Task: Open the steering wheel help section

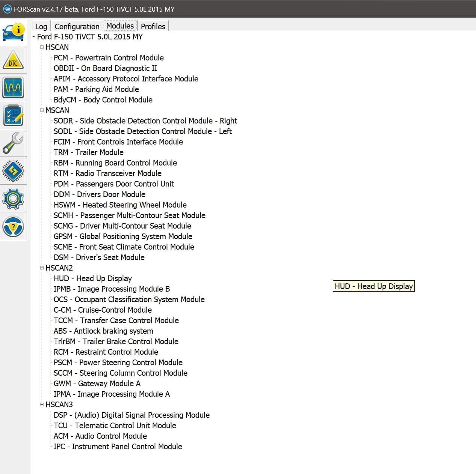Action: [13, 226]
